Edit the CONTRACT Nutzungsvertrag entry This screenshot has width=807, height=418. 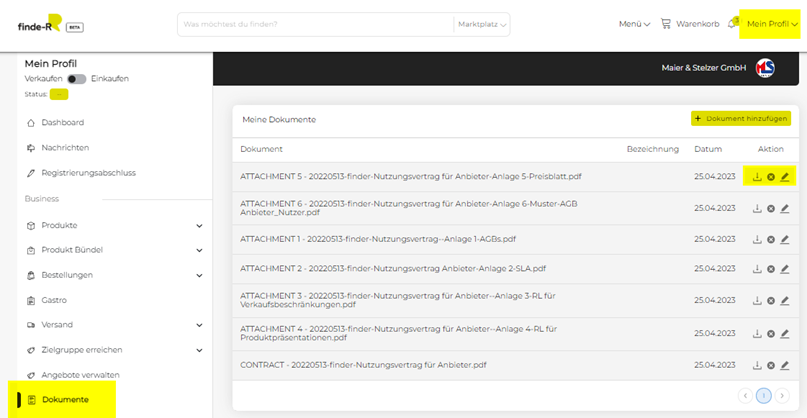(x=784, y=365)
